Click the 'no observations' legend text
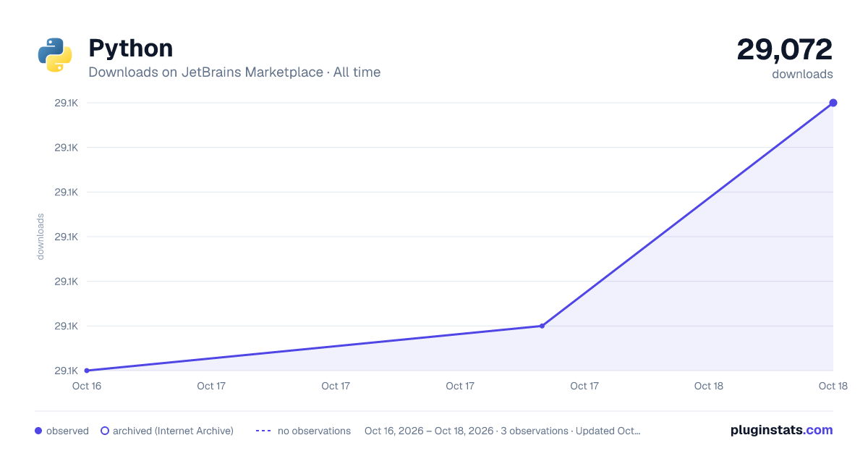 click(x=314, y=431)
